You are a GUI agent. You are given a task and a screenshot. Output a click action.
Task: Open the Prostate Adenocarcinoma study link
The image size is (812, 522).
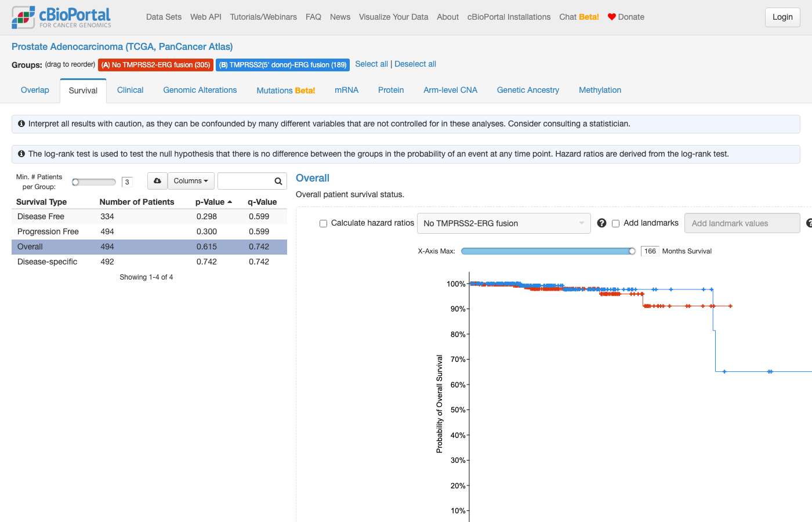pos(122,46)
